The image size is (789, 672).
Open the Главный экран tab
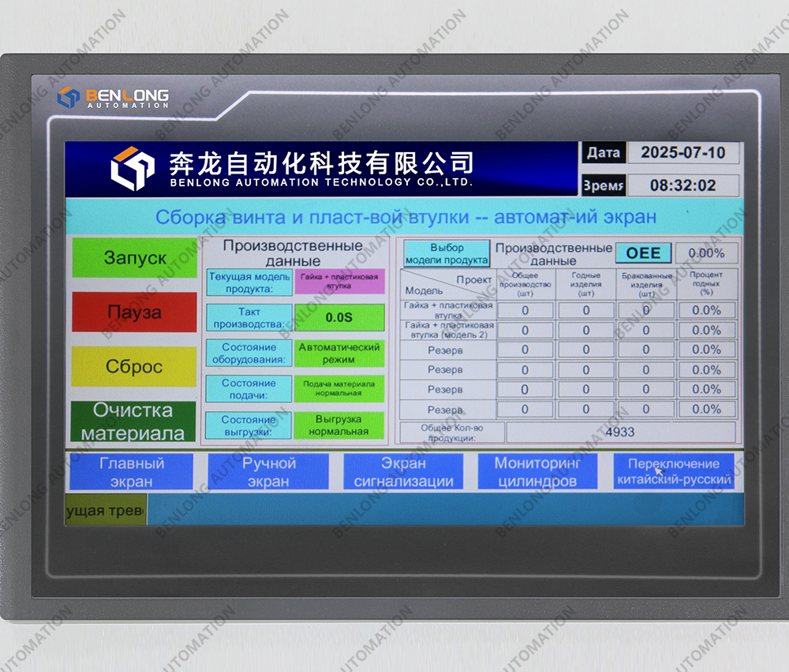coord(131,472)
